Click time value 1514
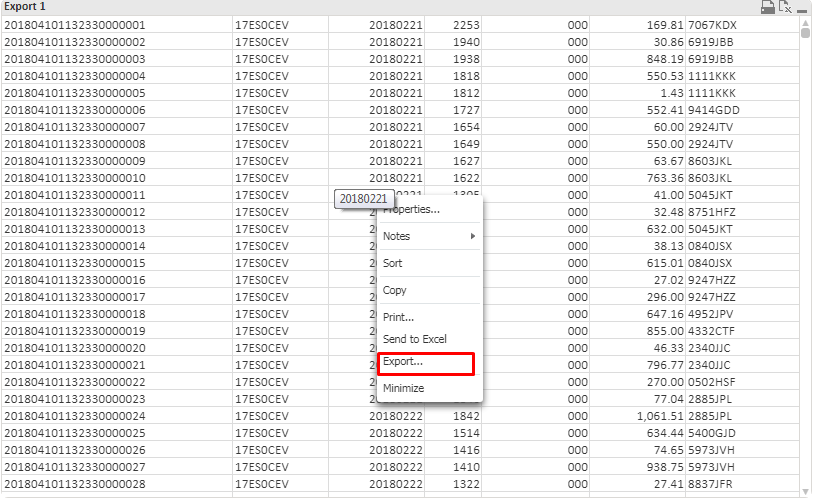The height and width of the screenshot is (502, 817). coord(466,433)
